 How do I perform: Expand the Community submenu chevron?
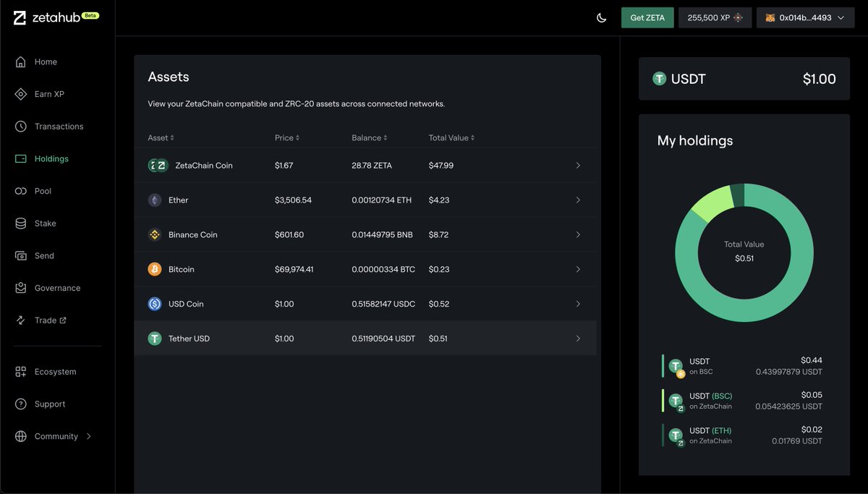(x=89, y=437)
